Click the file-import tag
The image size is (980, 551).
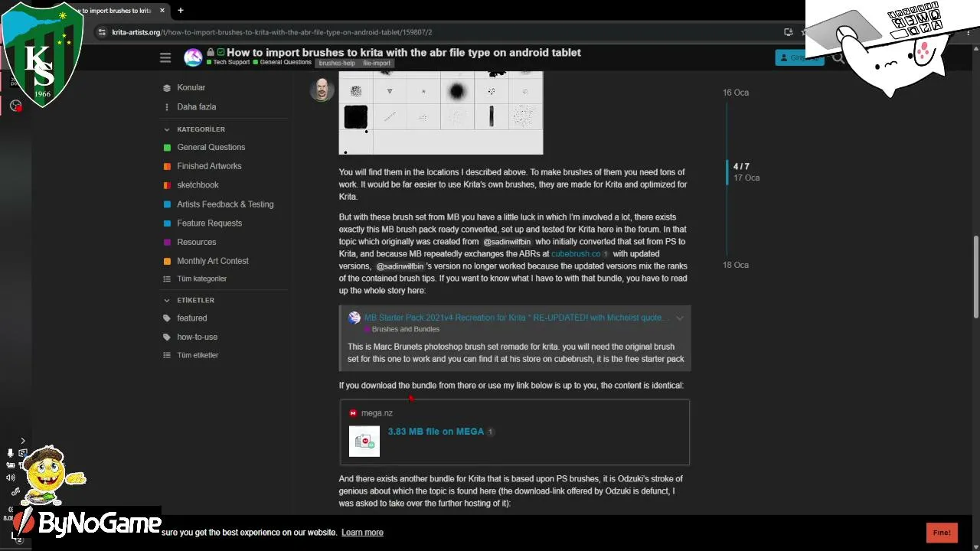click(377, 64)
